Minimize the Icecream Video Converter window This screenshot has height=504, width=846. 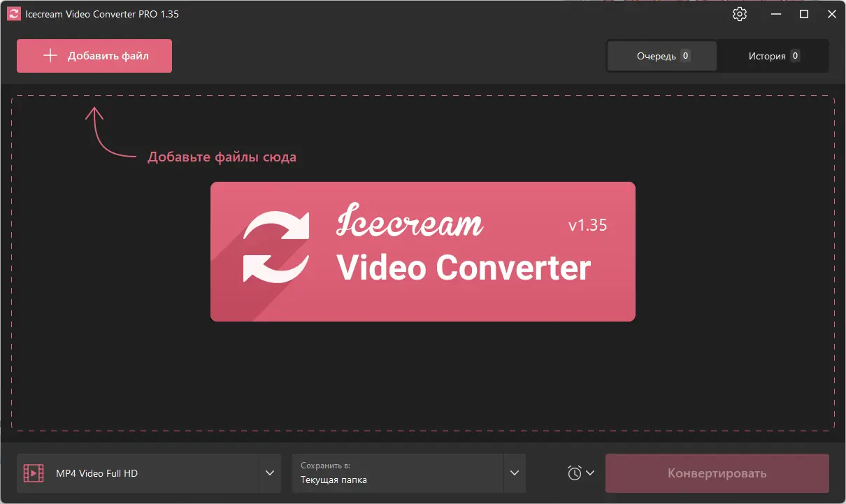(775, 14)
